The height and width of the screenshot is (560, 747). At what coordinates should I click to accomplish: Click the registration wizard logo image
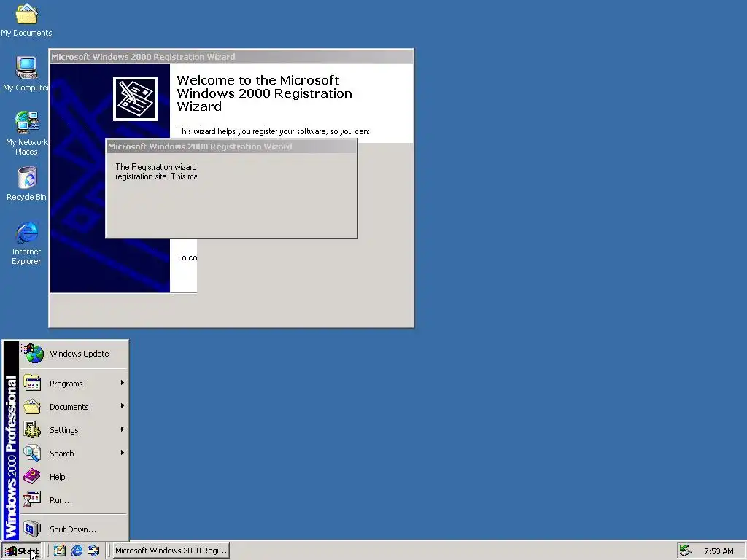[x=135, y=98]
